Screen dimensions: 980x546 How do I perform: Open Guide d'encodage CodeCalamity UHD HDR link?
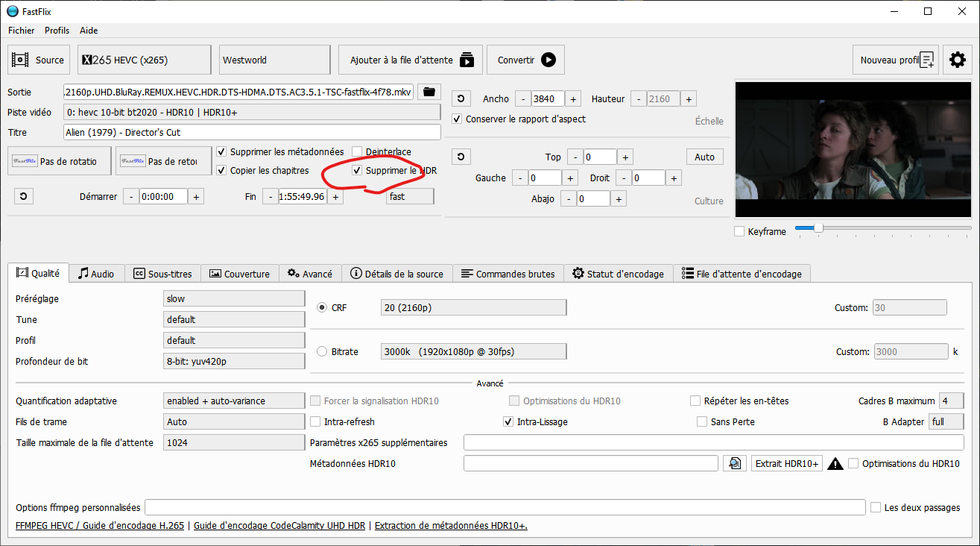[x=279, y=526]
